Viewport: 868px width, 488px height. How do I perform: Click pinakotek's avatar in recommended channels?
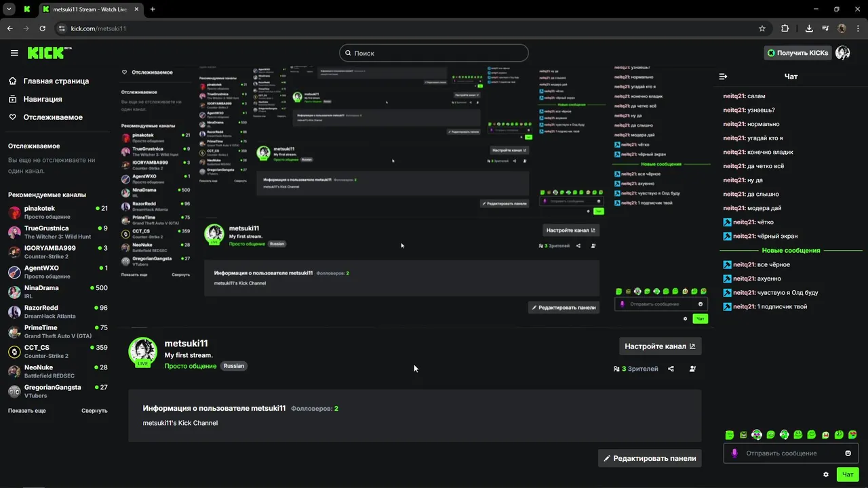[x=14, y=213]
